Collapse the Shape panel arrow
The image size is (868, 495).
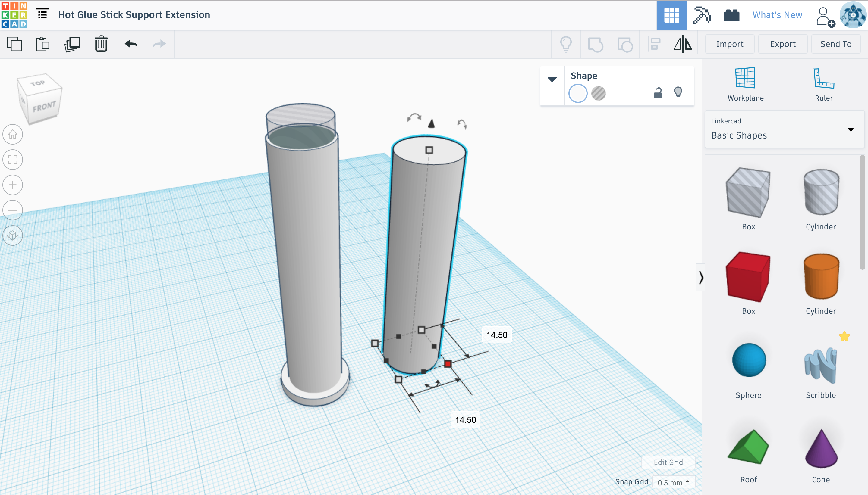[x=552, y=79]
